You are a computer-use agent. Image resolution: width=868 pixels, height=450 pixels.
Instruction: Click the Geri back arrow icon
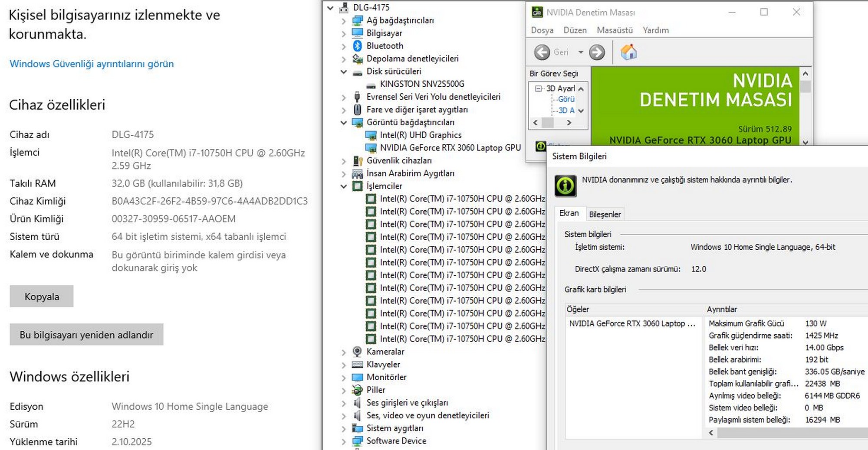point(542,52)
